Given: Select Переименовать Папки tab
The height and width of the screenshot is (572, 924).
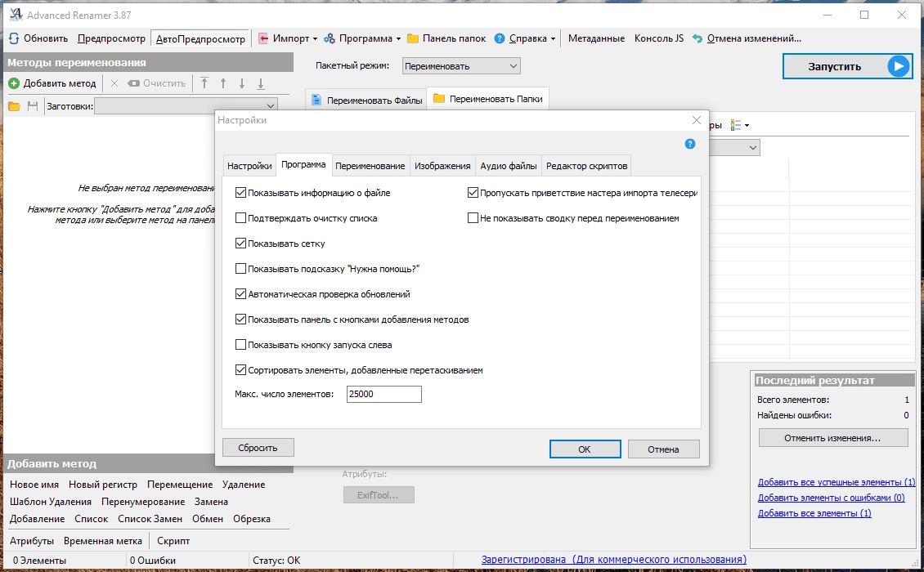Looking at the screenshot, I should 488,99.
